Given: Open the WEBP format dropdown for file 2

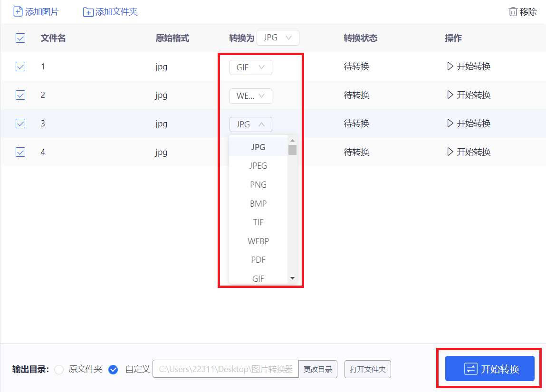Looking at the screenshot, I should [250, 96].
